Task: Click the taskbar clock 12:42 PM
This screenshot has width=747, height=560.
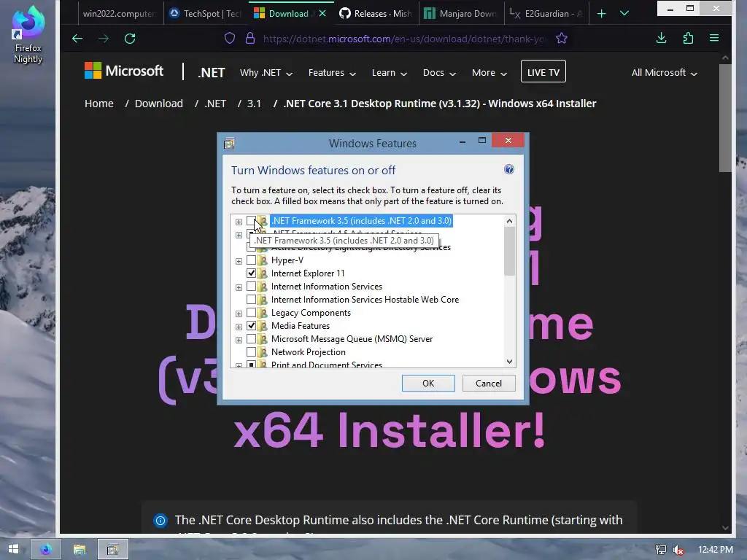Action: click(715, 550)
